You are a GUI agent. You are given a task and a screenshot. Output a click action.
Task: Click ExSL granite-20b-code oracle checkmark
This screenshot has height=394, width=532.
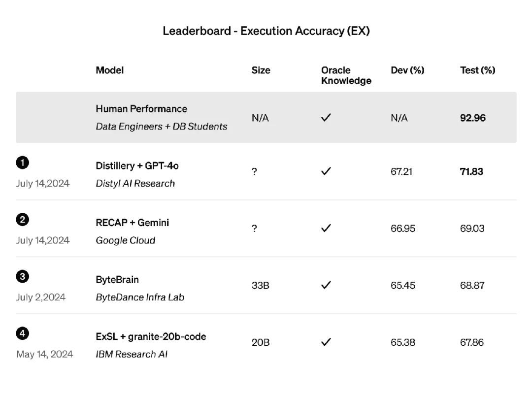[x=326, y=342]
